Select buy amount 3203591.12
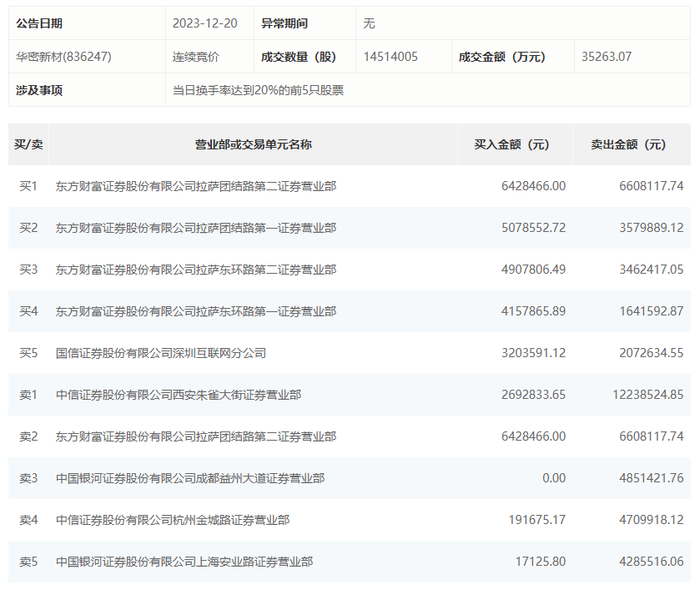 (533, 353)
